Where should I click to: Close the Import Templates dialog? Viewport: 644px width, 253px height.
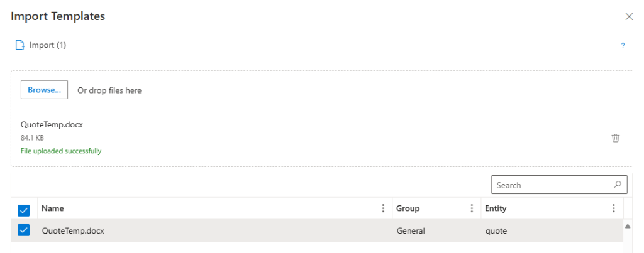pyautogui.click(x=629, y=17)
